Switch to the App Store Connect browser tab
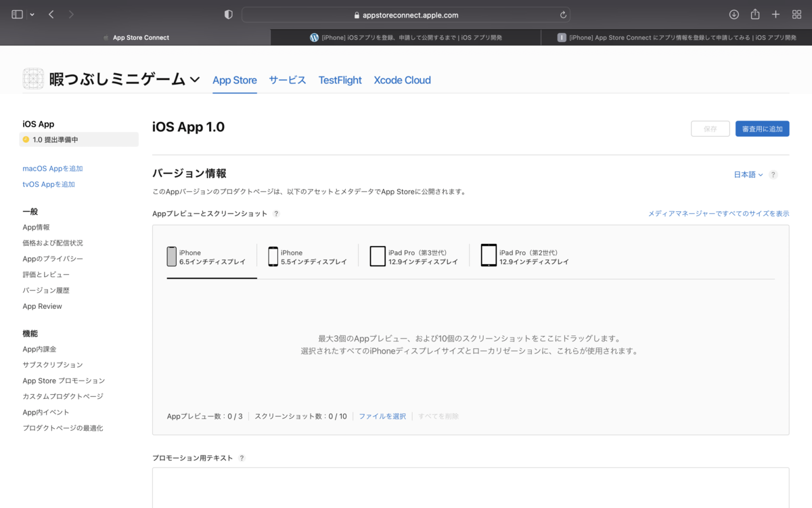Image resolution: width=812 pixels, height=508 pixels. click(135, 37)
